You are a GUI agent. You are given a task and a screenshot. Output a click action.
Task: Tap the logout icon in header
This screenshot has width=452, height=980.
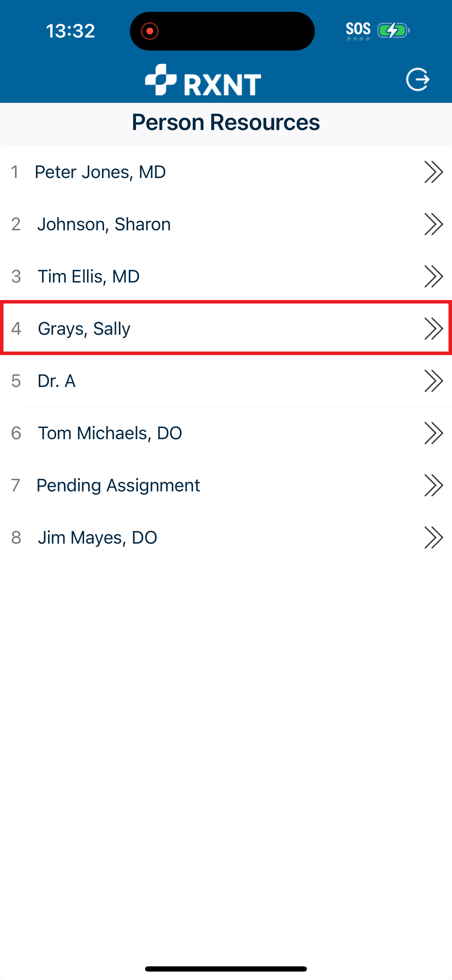[x=418, y=80]
